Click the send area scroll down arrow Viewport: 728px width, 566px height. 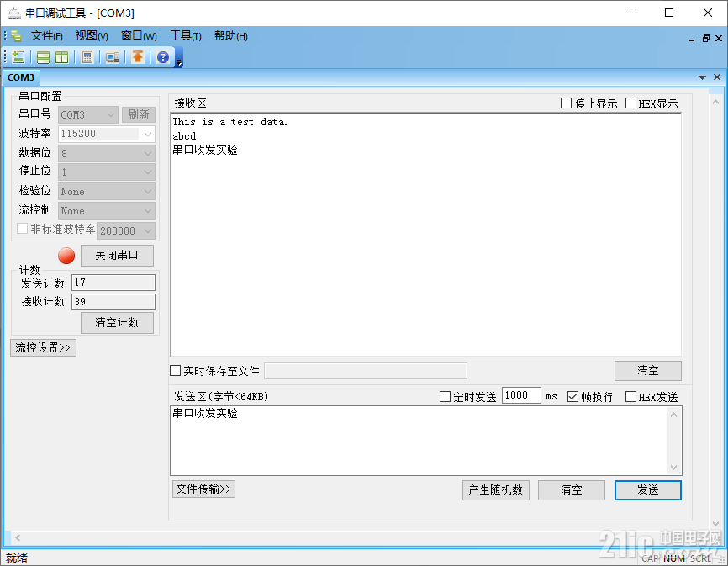(673, 468)
